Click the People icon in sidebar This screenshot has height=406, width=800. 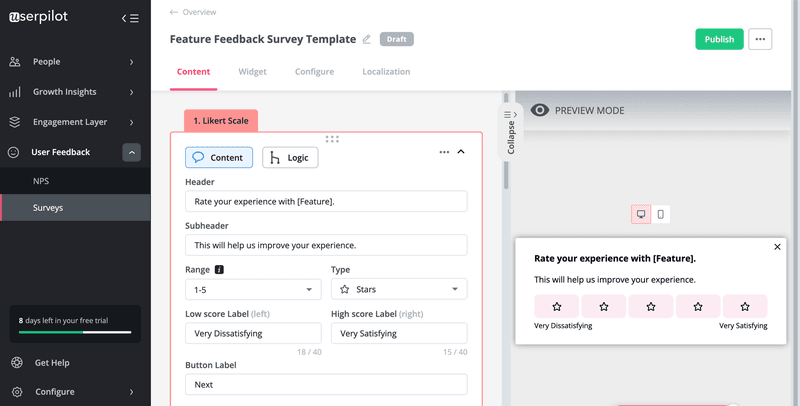15,62
